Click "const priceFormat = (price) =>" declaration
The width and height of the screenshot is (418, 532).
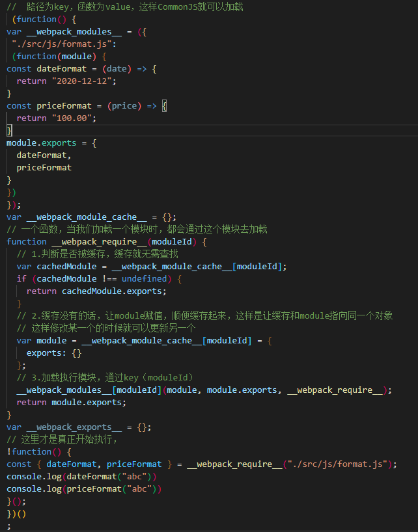(x=87, y=106)
